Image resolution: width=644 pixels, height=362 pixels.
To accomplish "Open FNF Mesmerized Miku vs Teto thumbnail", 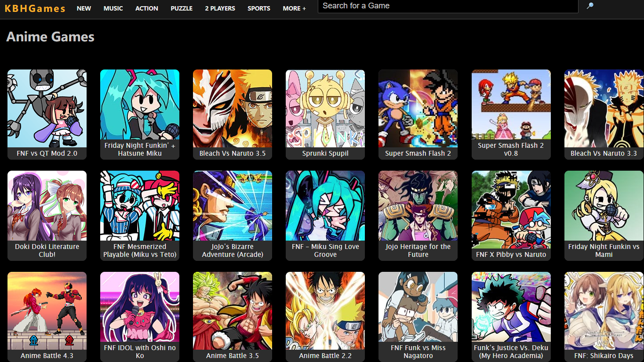I will click(x=140, y=206).
